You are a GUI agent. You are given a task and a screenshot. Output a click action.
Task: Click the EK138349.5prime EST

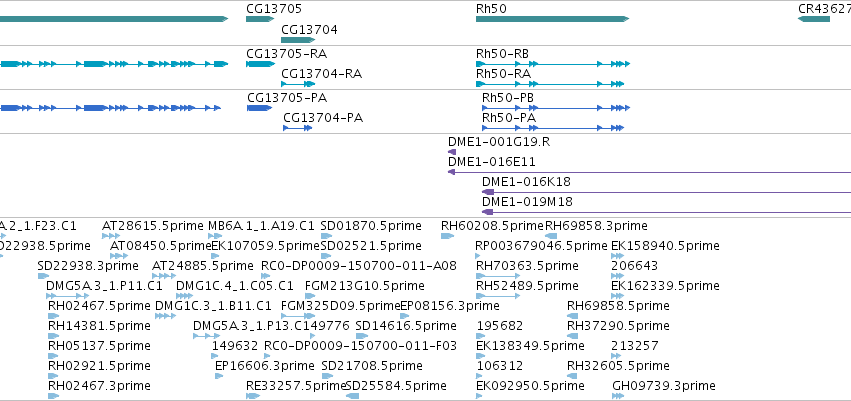tap(478, 357)
